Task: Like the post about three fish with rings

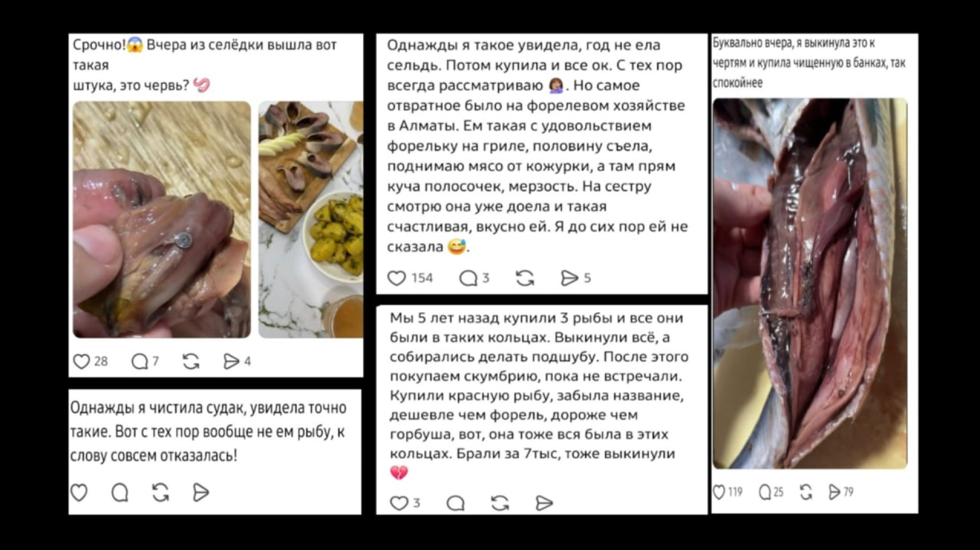Action: pos(399,503)
